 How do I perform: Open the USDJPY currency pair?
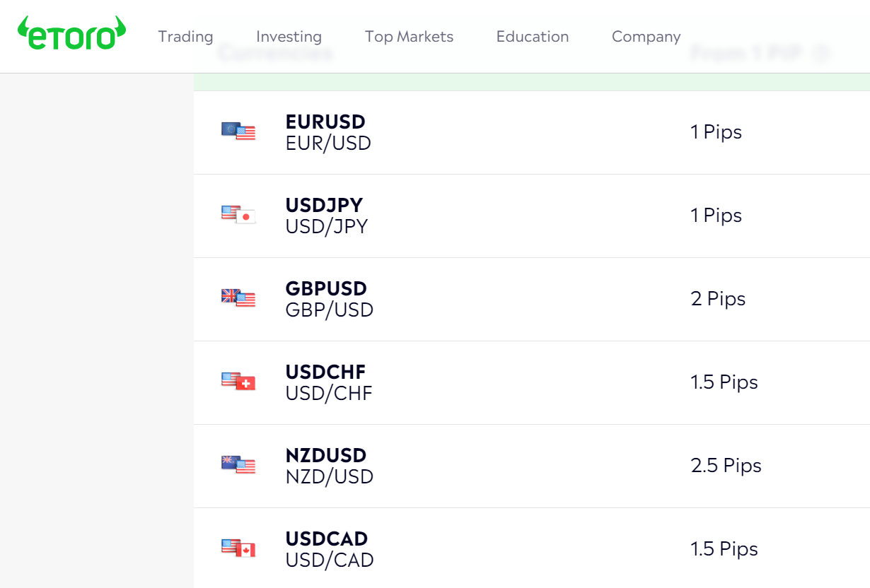pyautogui.click(x=324, y=206)
